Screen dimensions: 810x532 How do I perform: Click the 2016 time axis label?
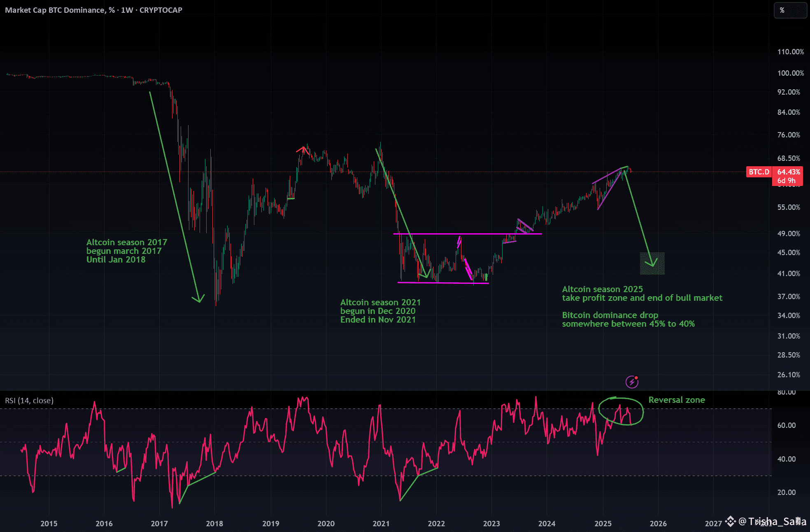(104, 524)
